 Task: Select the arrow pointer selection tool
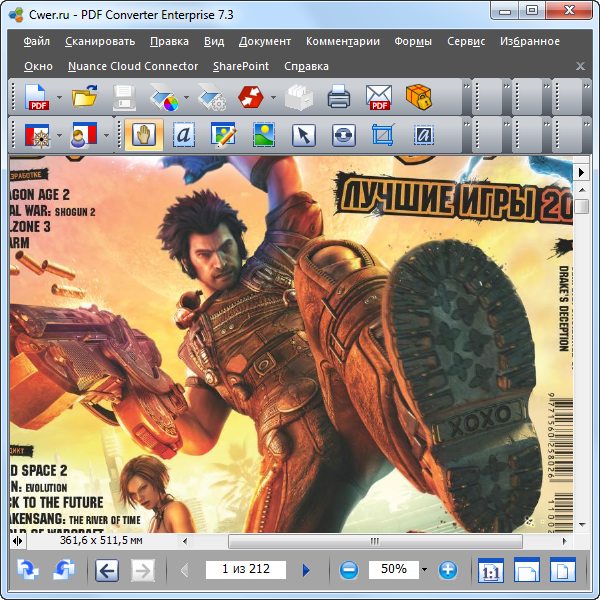pyautogui.click(x=303, y=135)
